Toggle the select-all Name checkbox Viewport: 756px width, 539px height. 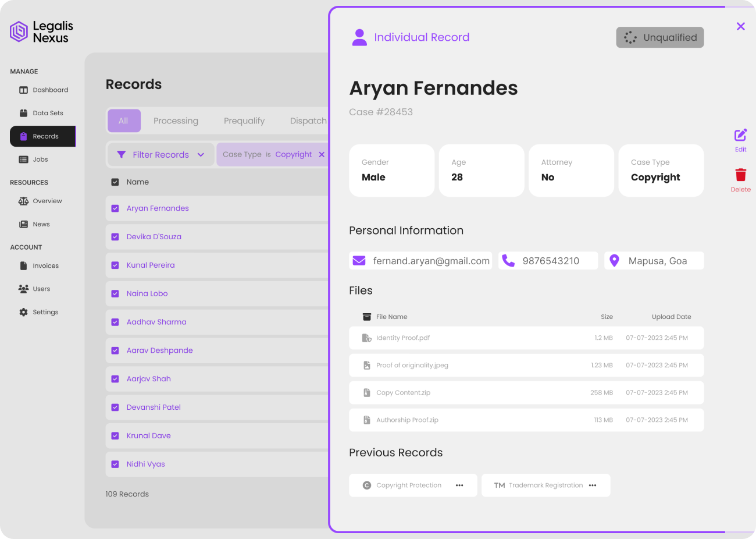pyautogui.click(x=115, y=182)
